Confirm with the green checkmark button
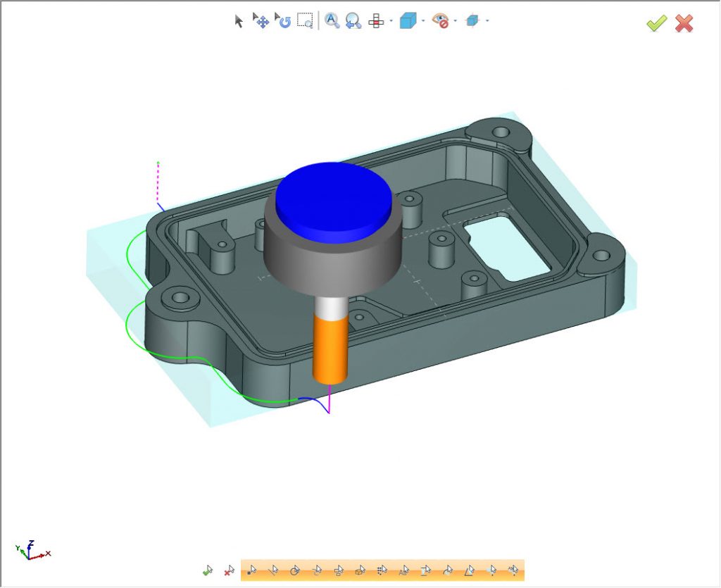721x588 pixels. 656,23
